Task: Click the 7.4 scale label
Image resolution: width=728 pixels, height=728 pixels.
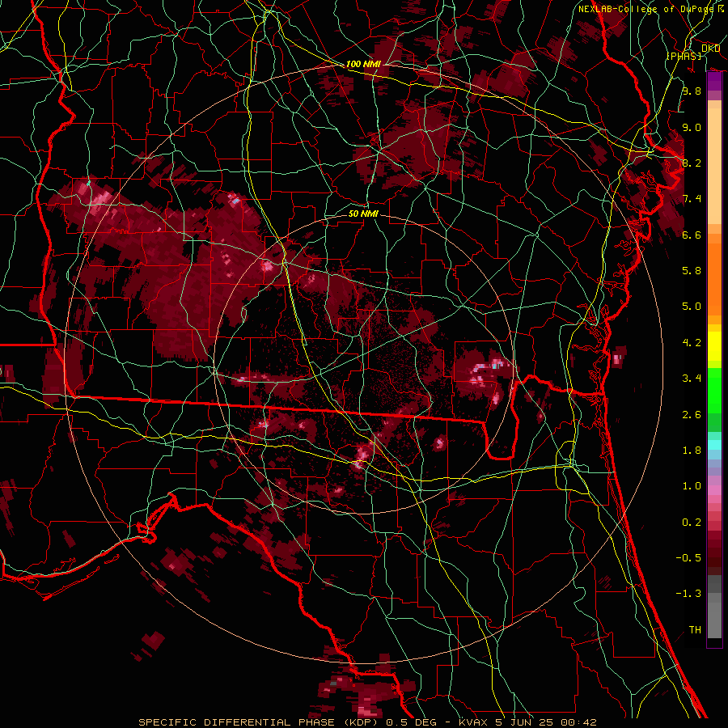Action: tap(692, 199)
